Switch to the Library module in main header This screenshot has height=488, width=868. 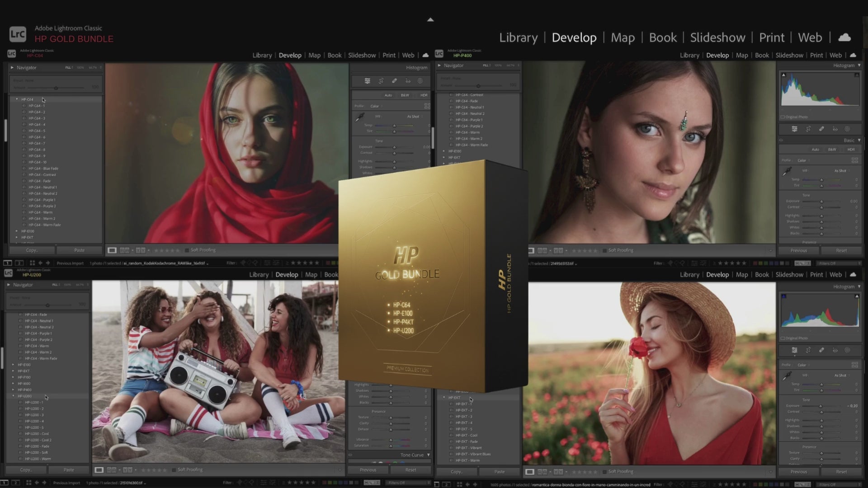pyautogui.click(x=518, y=38)
